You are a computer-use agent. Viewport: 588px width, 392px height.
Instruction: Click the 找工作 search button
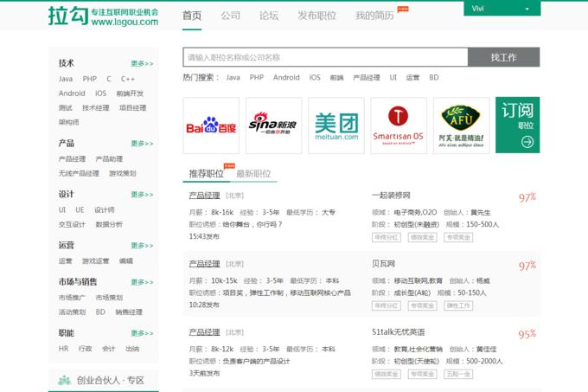503,57
